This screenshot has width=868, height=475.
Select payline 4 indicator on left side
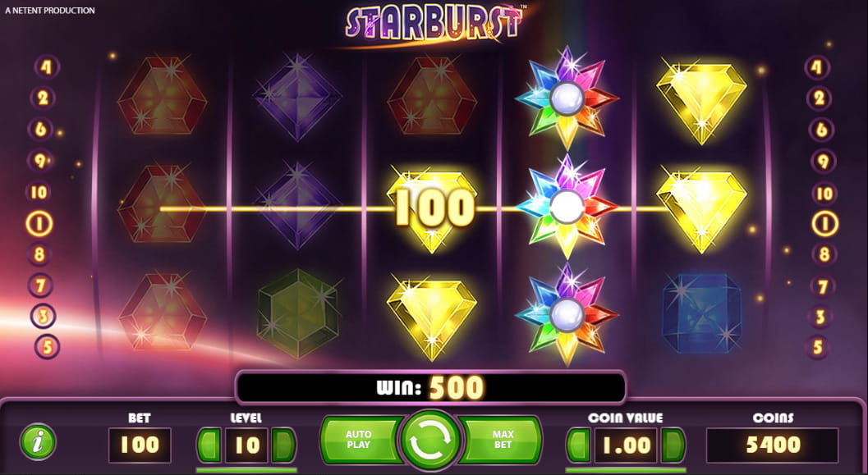pos(47,67)
